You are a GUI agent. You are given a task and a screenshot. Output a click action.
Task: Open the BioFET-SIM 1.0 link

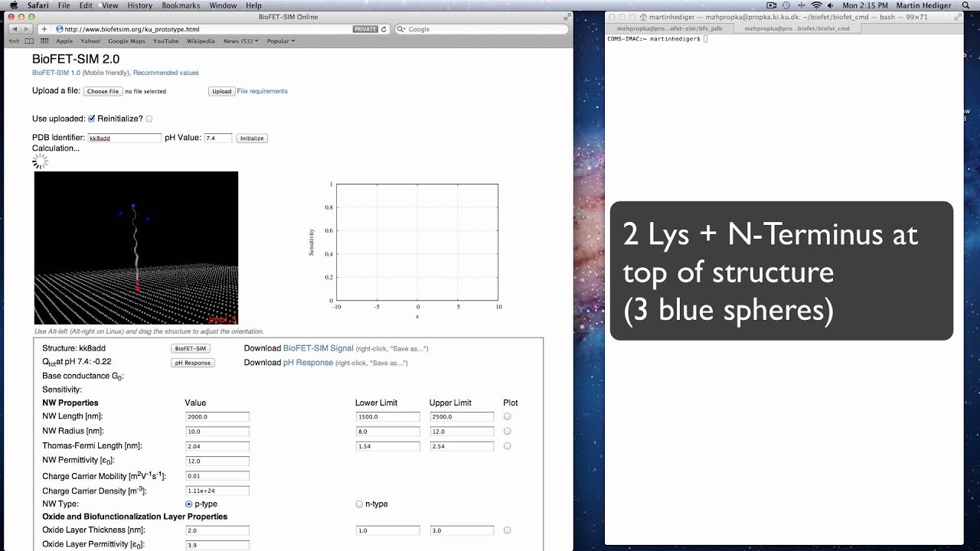pos(56,73)
